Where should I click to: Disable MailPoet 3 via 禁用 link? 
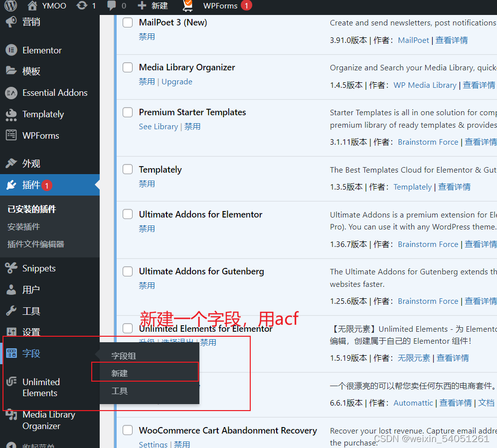(147, 37)
